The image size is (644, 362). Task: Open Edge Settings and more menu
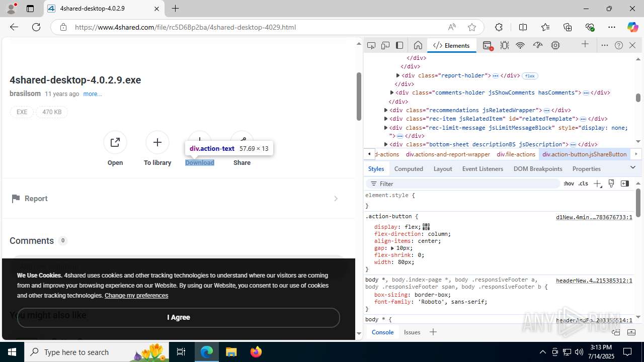pyautogui.click(x=612, y=27)
